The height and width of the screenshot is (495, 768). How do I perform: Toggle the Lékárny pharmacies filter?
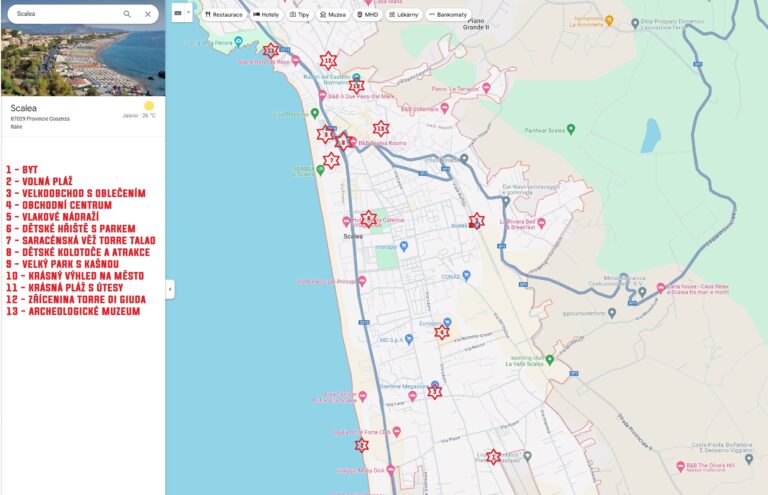coord(404,15)
